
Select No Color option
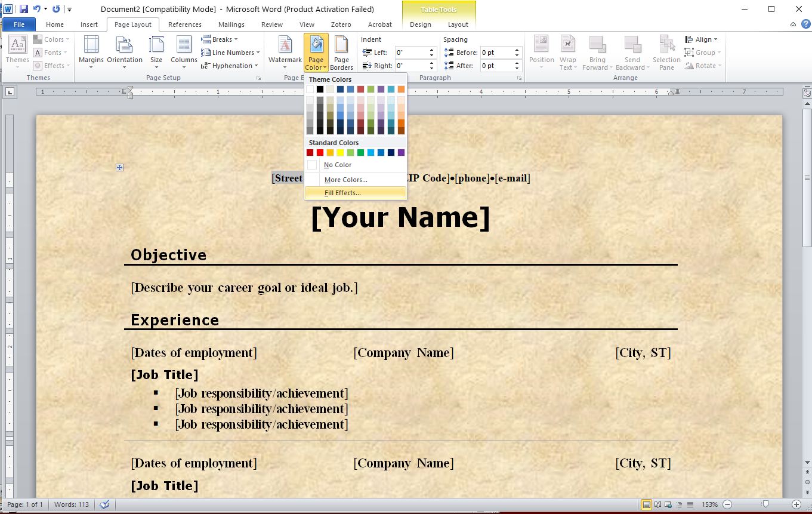coord(338,165)
